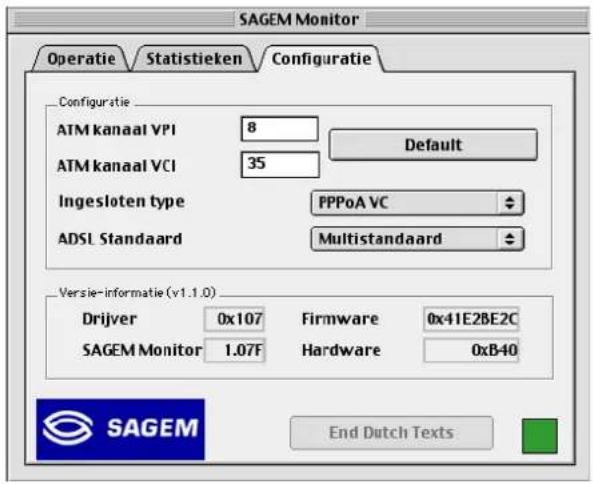
Task: Select the Configuratie tab
Action: (321, 59)
